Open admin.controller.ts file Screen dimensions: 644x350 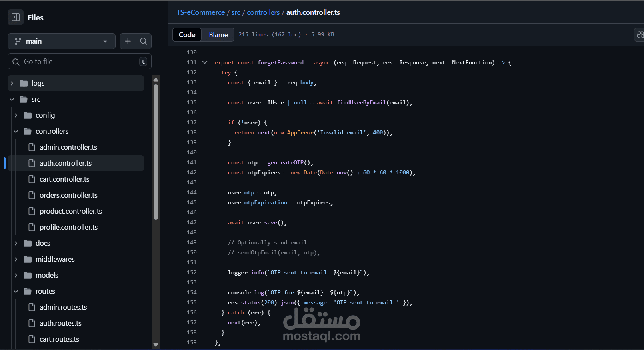coord(68,147)
